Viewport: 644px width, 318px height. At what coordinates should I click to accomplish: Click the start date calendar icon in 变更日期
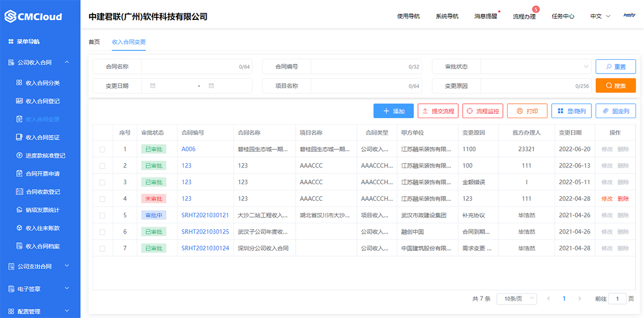[x=153, y=85]
